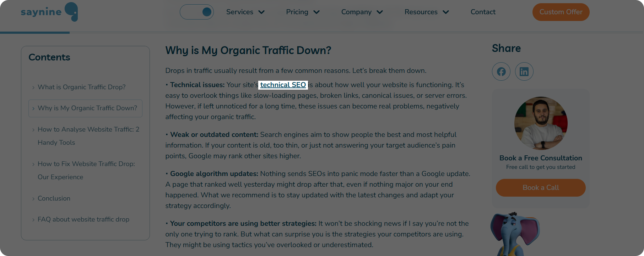
Task: Share article on LinkedIn icon
Action: [524, 71]
